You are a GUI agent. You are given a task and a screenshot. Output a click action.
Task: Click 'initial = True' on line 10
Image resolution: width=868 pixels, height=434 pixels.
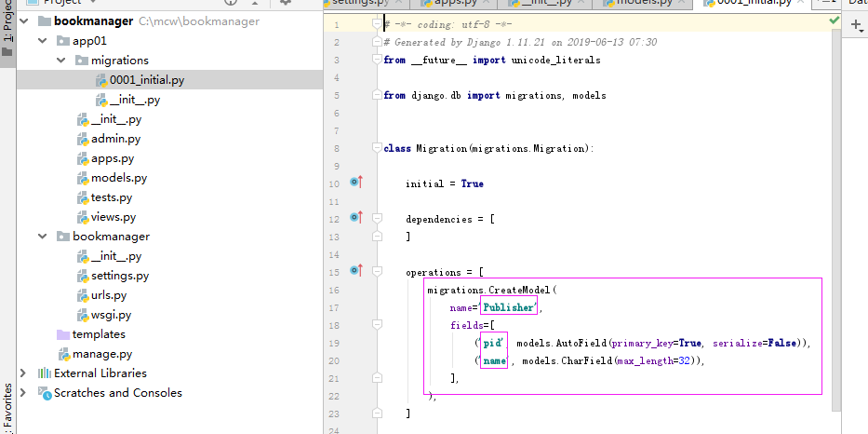click(445, 184)
